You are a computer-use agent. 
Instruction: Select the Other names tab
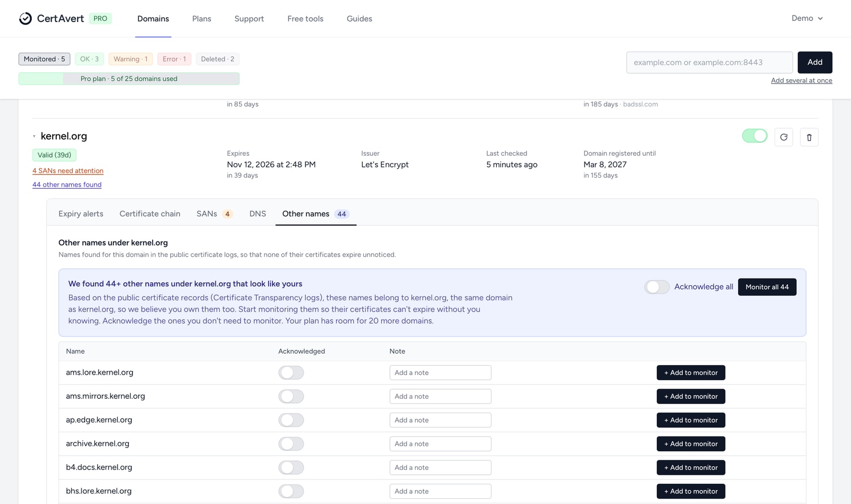pos(315,214)
